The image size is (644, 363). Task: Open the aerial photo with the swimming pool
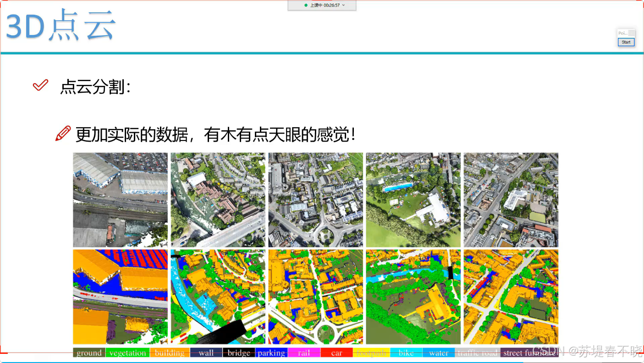coord(413,200)
